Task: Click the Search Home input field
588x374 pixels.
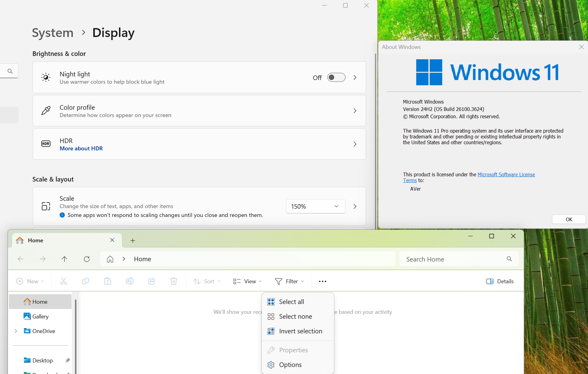Action: 459,259
